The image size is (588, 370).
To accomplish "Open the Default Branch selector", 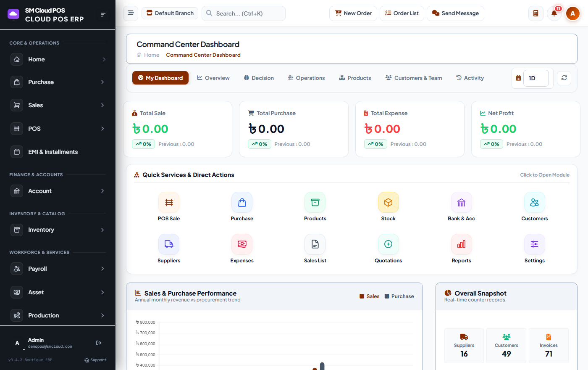I will [170, 13].
